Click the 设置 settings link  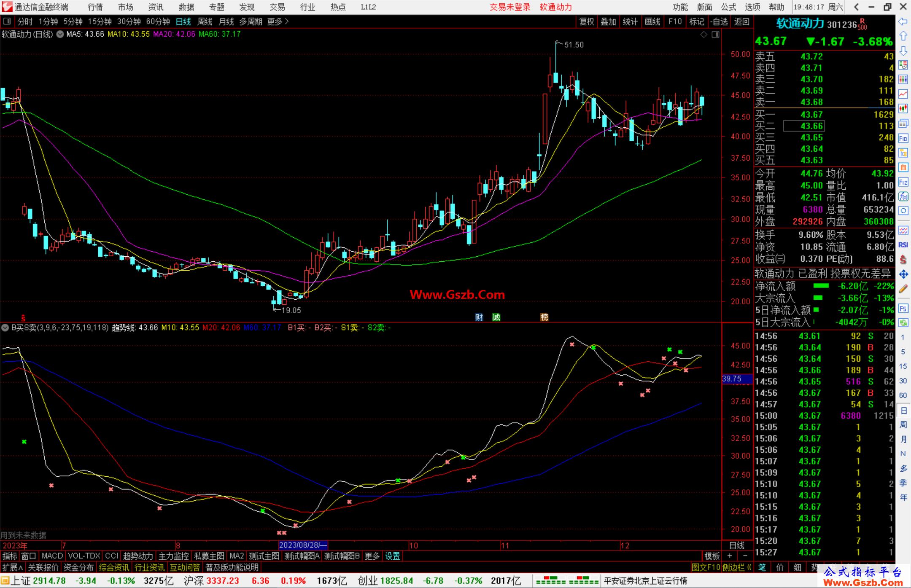coord(392,556)
